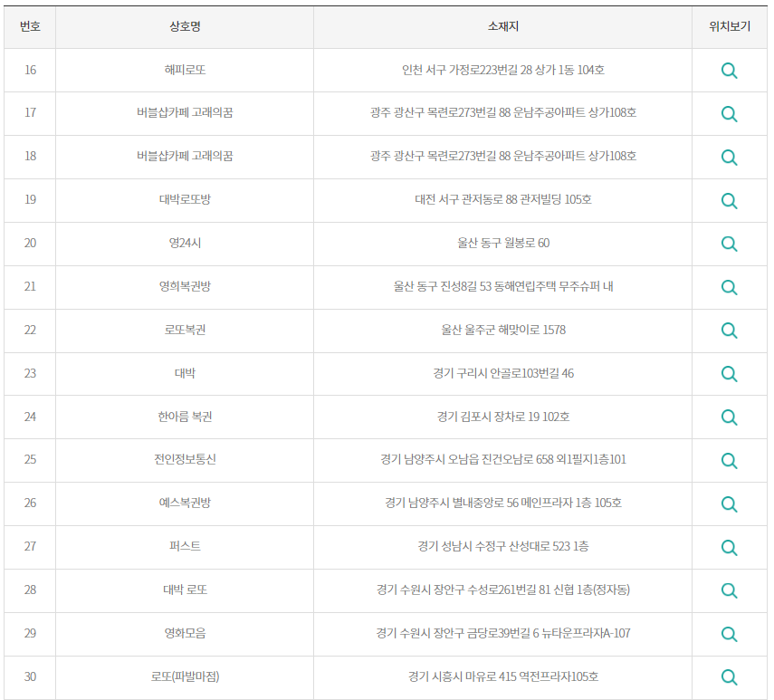774x700 pixels.
Task: Click row number 30
Action: pyautogui.click(x=30, y=676)
